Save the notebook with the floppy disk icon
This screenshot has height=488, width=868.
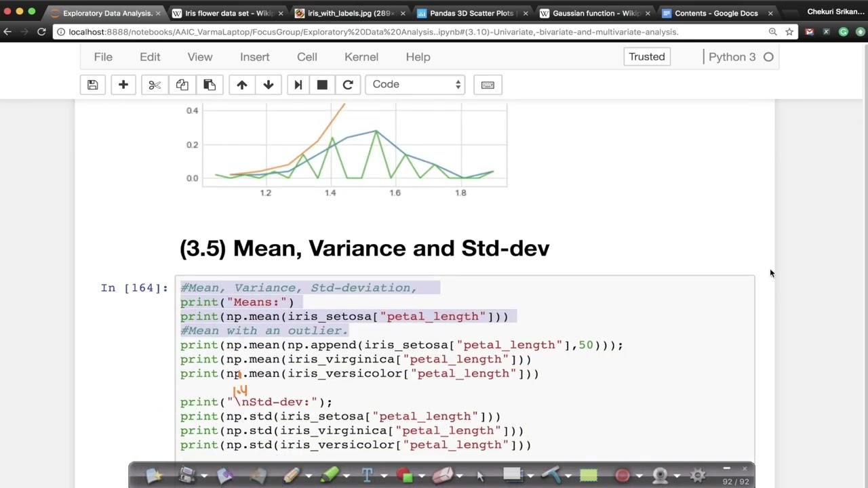[93, 85]
